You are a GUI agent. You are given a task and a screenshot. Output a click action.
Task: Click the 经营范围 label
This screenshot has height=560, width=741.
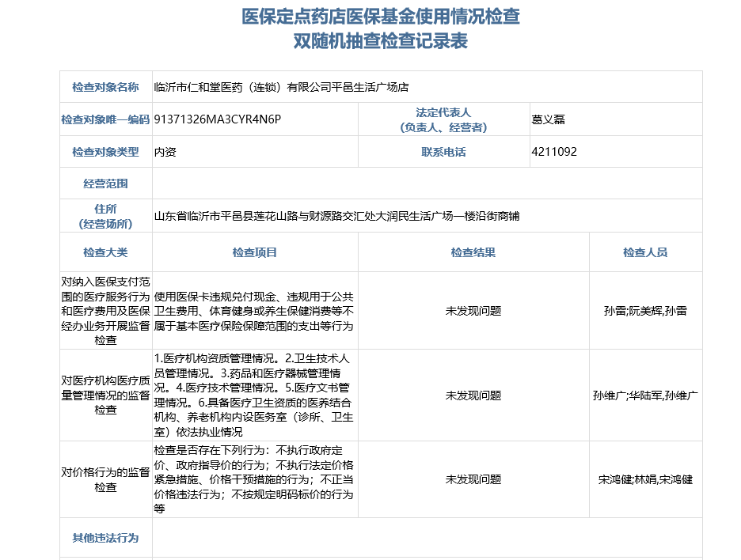(x=105, y=184)
